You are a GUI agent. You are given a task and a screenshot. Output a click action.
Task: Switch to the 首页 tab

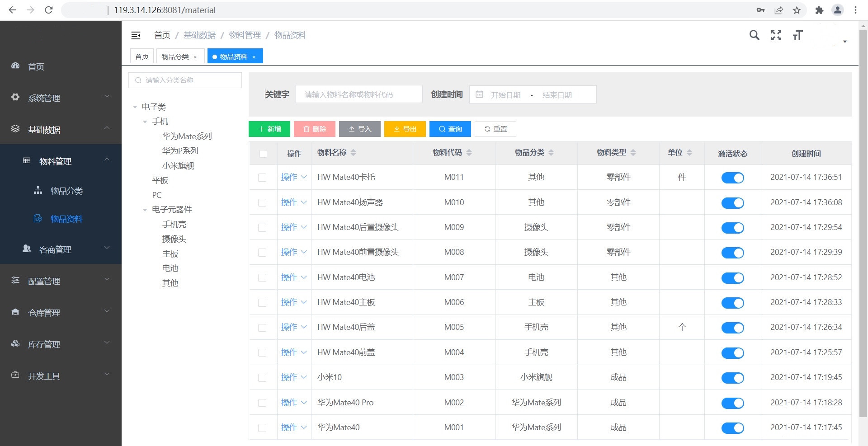point(142,56)
